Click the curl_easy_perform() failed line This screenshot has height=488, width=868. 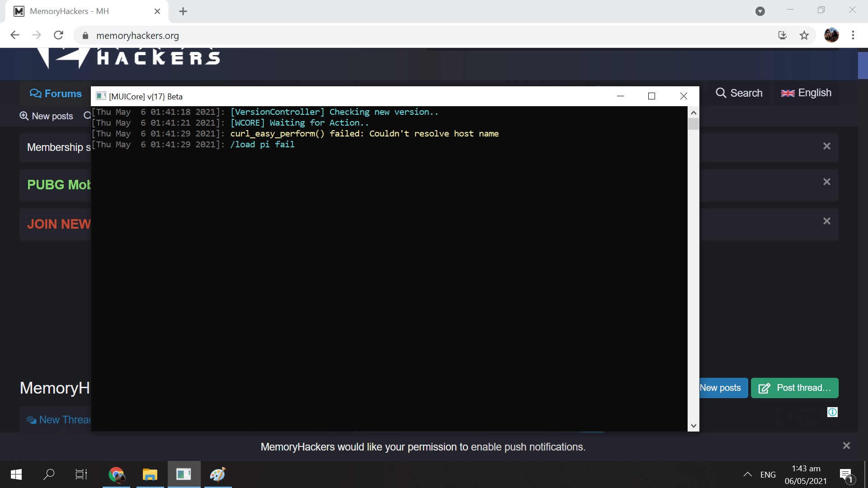364,134
